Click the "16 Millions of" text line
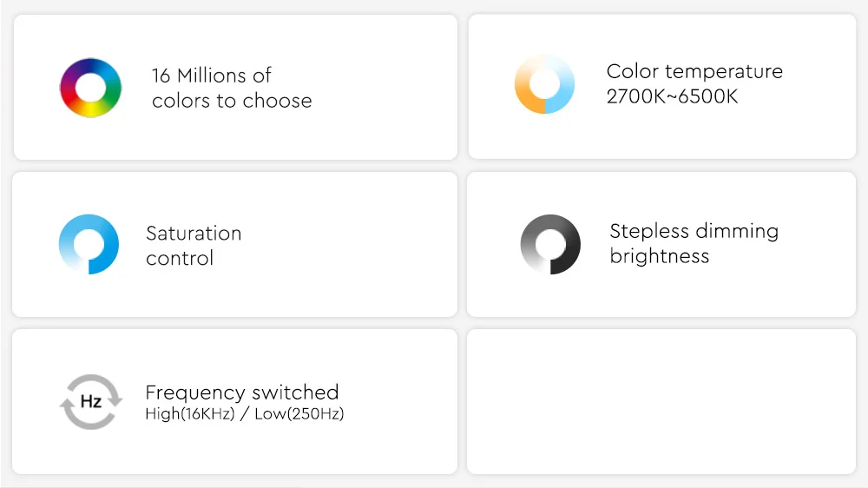 click(212, 76)
